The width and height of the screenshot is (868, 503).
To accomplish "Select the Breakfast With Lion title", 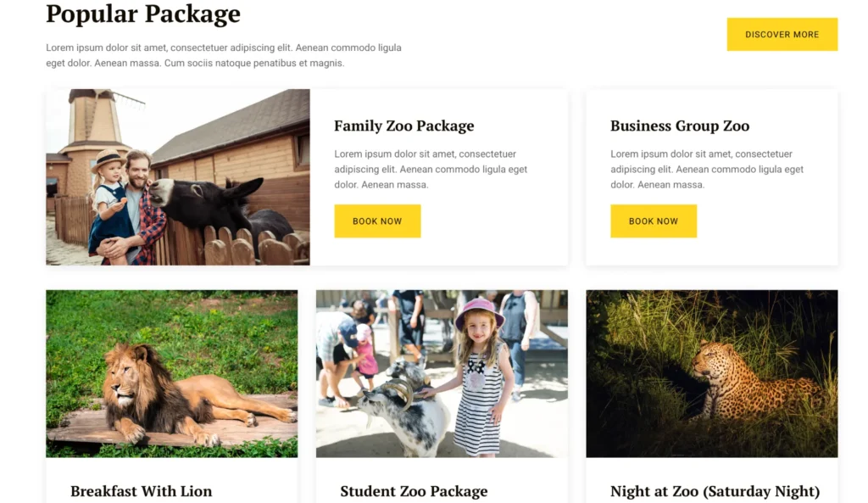I will click(x=141, y=491).
